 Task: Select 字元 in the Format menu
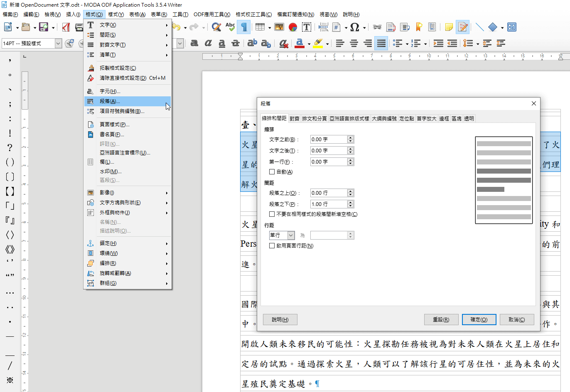coord(110,91)
